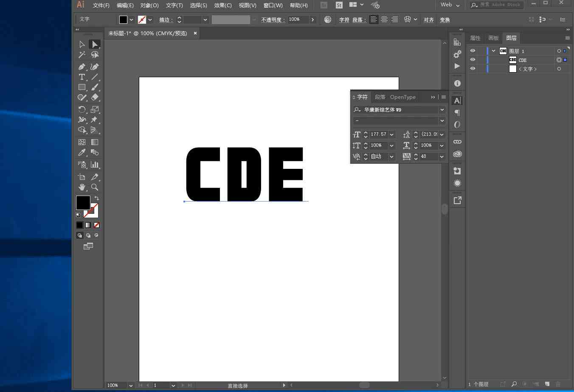Open the leading value dropdown

(442, 134)
